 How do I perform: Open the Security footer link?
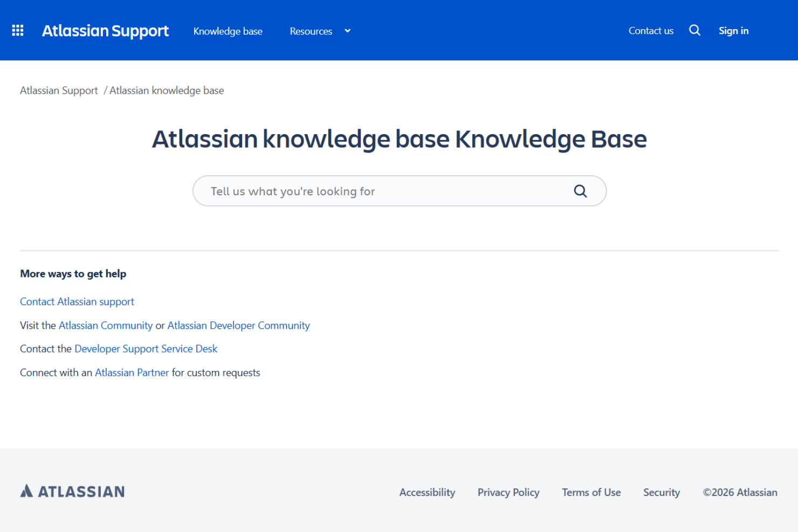tap(662, 492)
